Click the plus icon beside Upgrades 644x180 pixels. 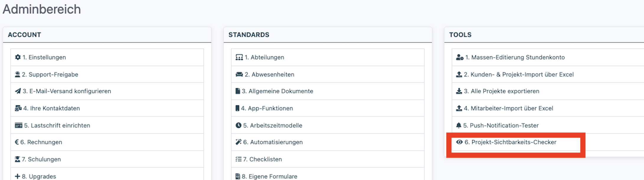pyautogui.click(x=18, y=176)
